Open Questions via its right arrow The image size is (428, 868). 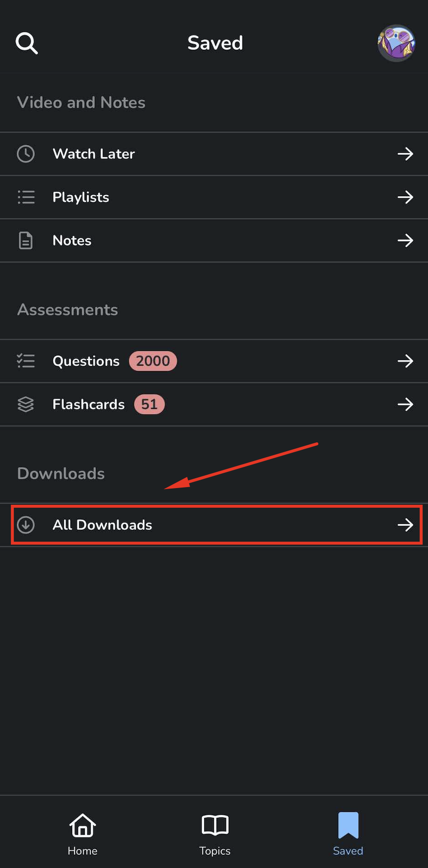pos(405,361)
